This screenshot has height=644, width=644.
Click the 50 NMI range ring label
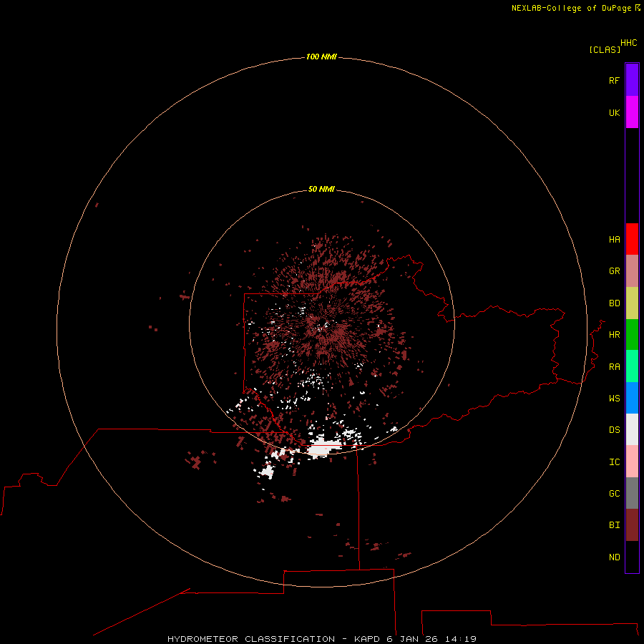321,189
